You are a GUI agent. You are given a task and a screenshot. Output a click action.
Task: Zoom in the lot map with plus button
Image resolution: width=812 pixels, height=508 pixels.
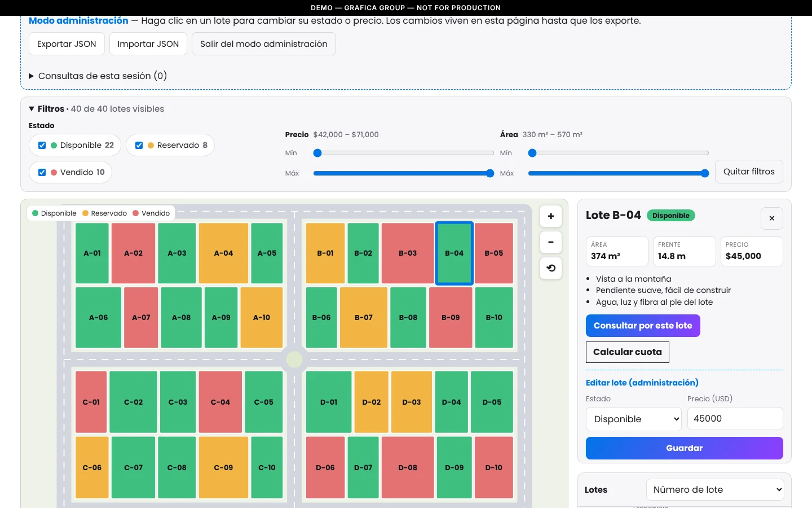pyautogui.click(x=551, y=216)
